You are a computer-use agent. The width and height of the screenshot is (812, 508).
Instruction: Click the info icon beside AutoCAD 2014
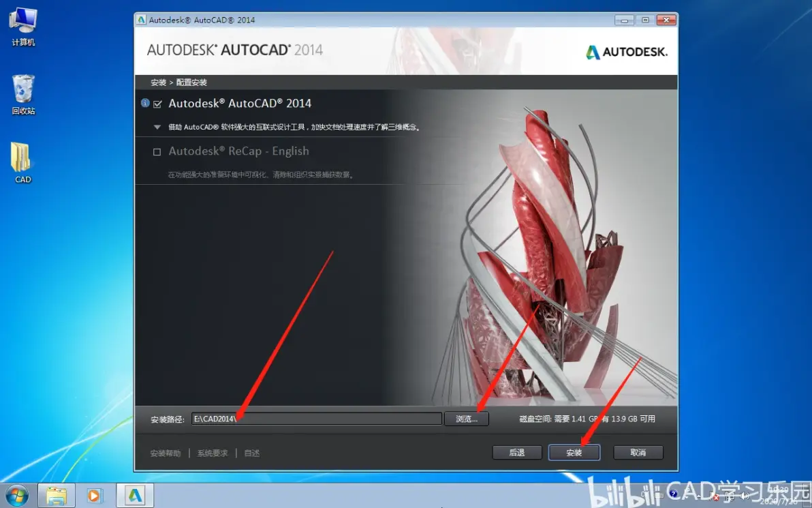pos(145,103)
